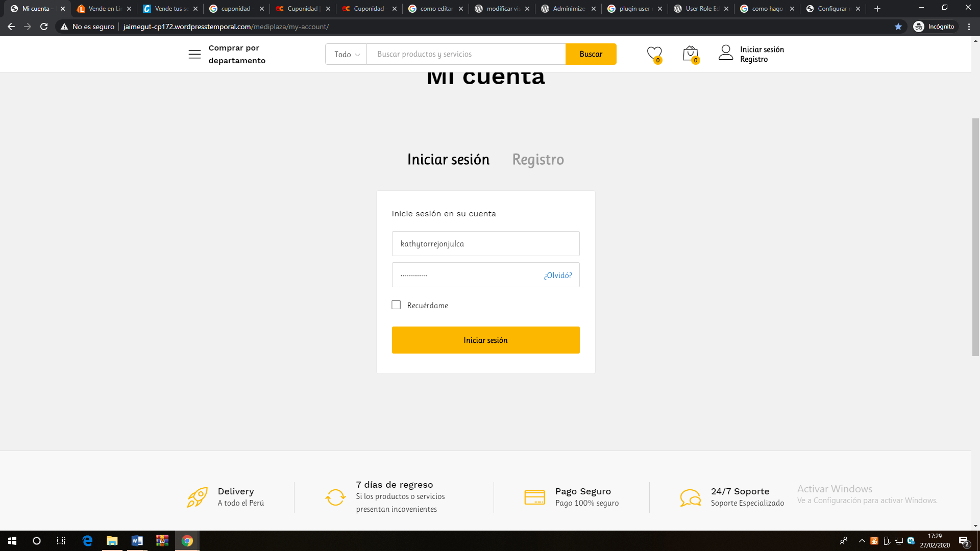
Task: Click the Pago Seguro heading
Action: pyautogui.click(x=583, y=491)
